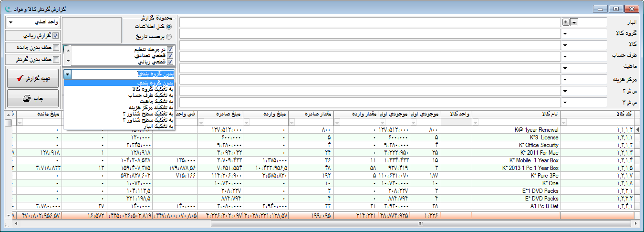Image resolution: width=644 pixels, height=232 pixels.
Task: Click the filter icon under مقدار وارده column
Action: [338, 123]
